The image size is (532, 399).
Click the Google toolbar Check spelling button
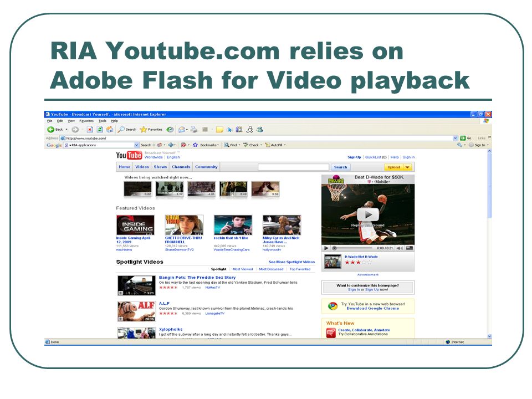pyautogui.click(x=251, y=145)
